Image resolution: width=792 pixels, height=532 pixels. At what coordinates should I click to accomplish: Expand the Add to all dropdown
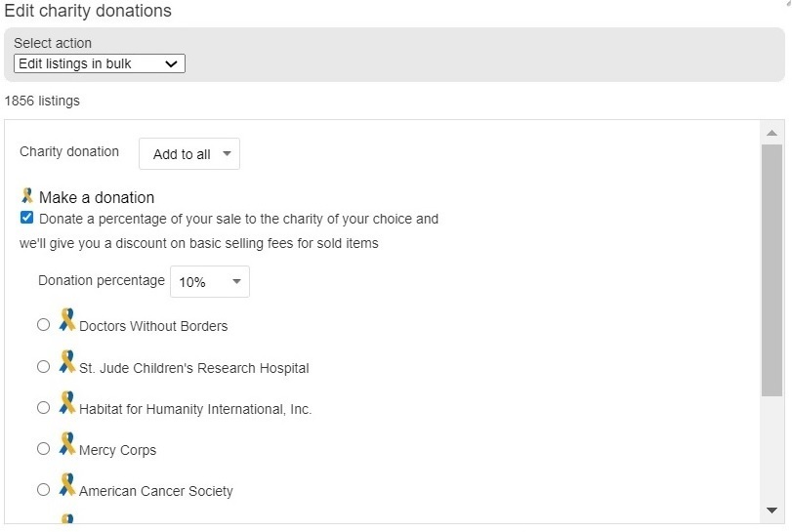(189, 154)
